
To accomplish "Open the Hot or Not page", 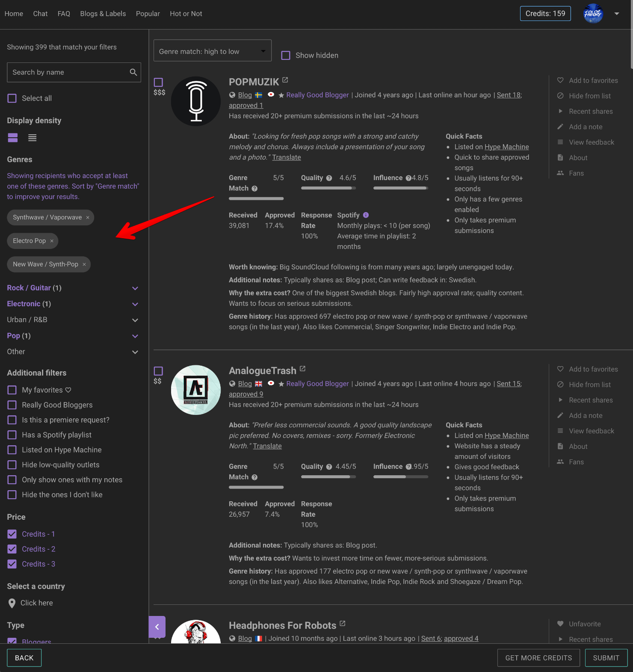I will click(x=186, y=14).
